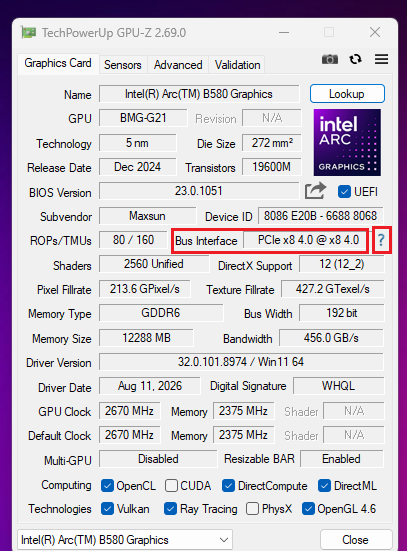
Task: Click the GPU Clock value 2670 MHz
Action: [129, 411]
